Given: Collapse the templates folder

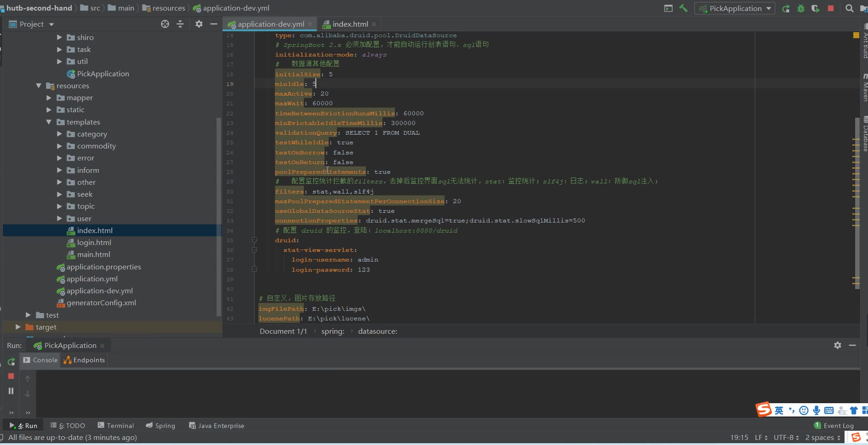Looking at the screenshot, I should (x=49, y=122).
